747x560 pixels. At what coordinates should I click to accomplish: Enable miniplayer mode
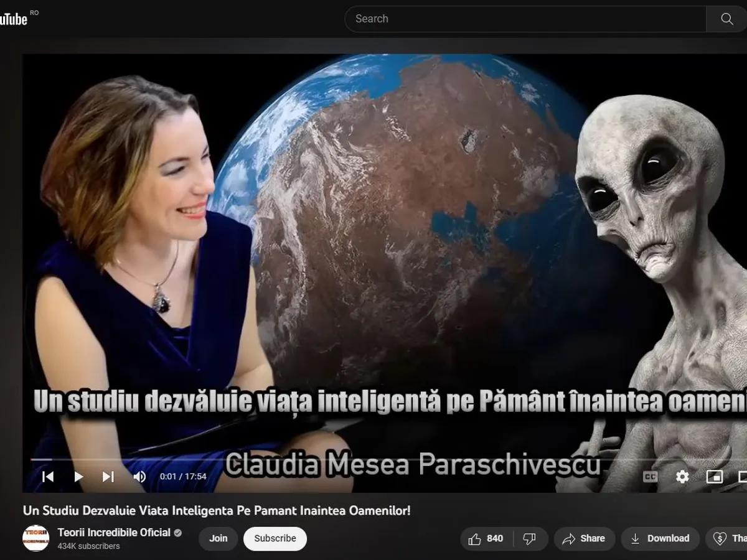(x=714, y=477)
